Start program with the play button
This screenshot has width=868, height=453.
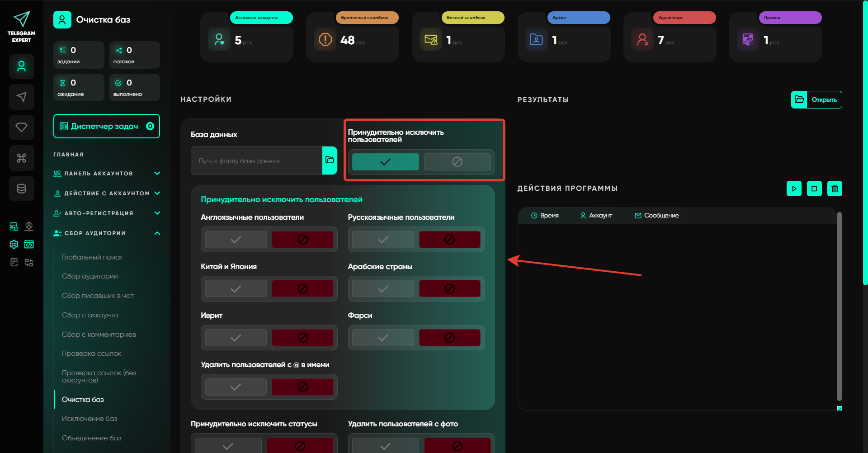pyautogui.click(x=794, y=189)
